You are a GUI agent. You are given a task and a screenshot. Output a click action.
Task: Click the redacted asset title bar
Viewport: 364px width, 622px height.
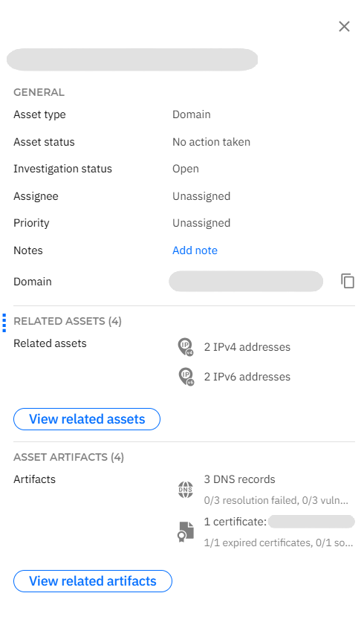coord(132,60)
